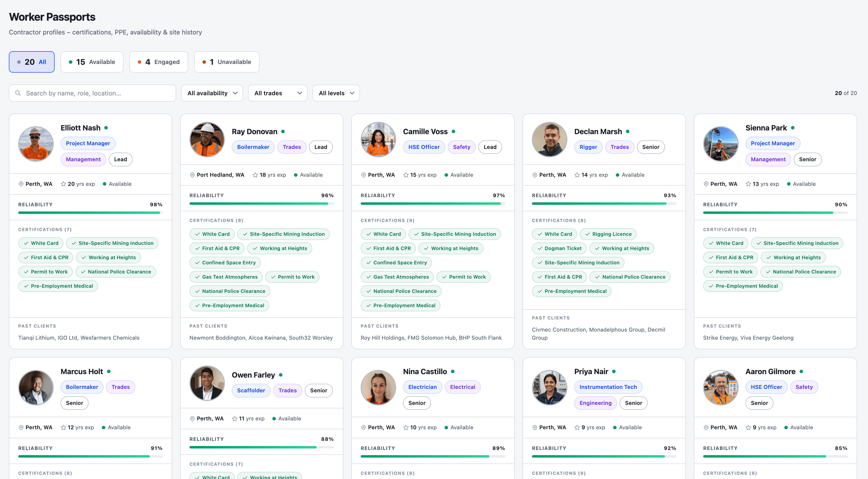Click the location pin on Priya Nair's card
Viewport: 868px width, 479px height.
[535, 427]
